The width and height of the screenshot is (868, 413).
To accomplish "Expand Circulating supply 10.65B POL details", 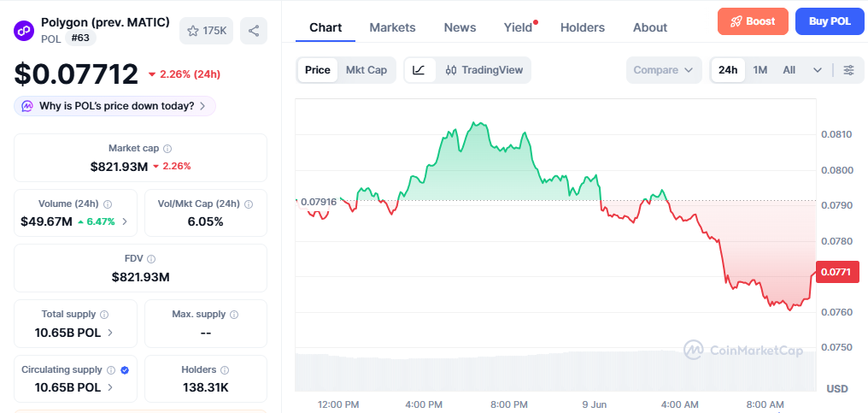I will point(110,387).
